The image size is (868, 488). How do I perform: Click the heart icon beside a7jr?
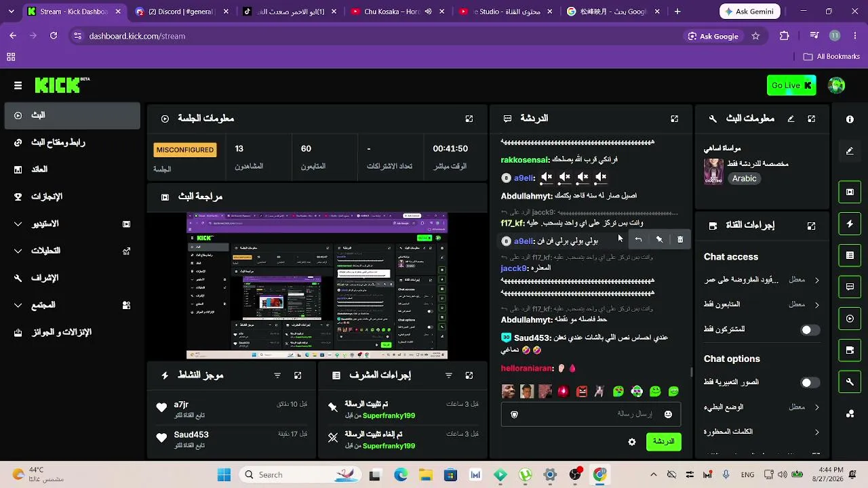point(161,407)
